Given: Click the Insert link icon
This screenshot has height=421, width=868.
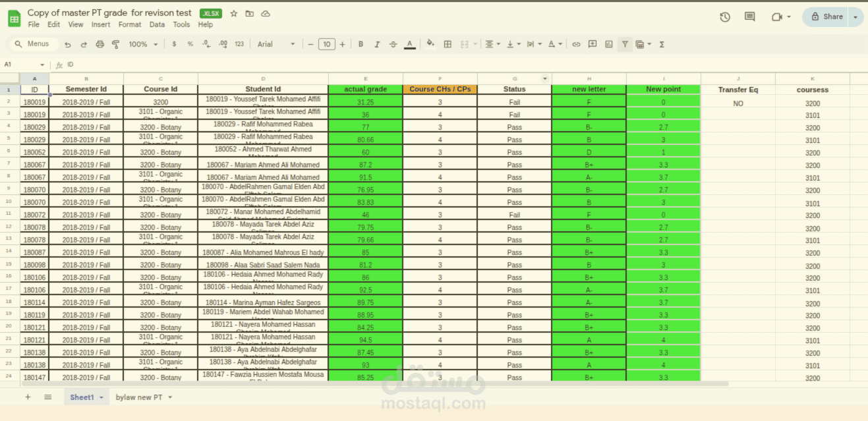Looking at the screenshot, I should pyautogui.click(x=576, y=44).
